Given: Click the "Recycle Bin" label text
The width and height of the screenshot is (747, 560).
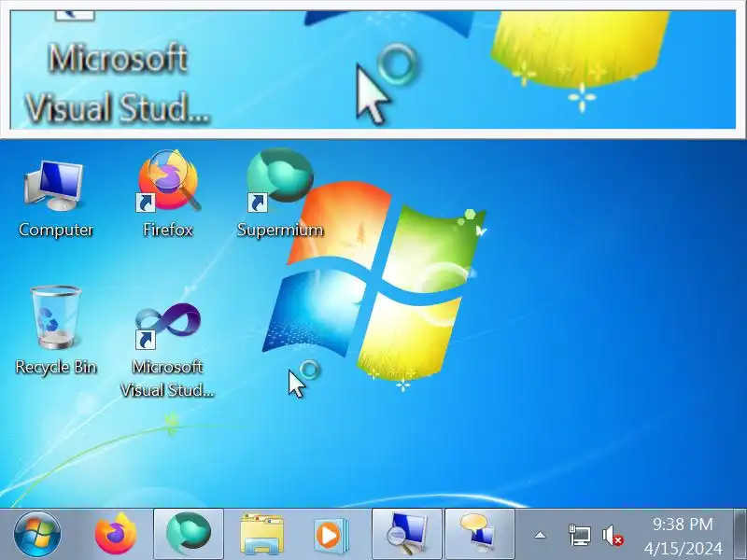Looking at the screenshot, I should (56, 367).
